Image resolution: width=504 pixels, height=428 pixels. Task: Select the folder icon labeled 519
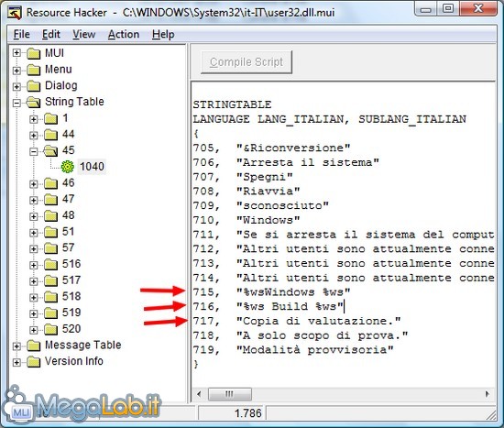pos(50,313)
